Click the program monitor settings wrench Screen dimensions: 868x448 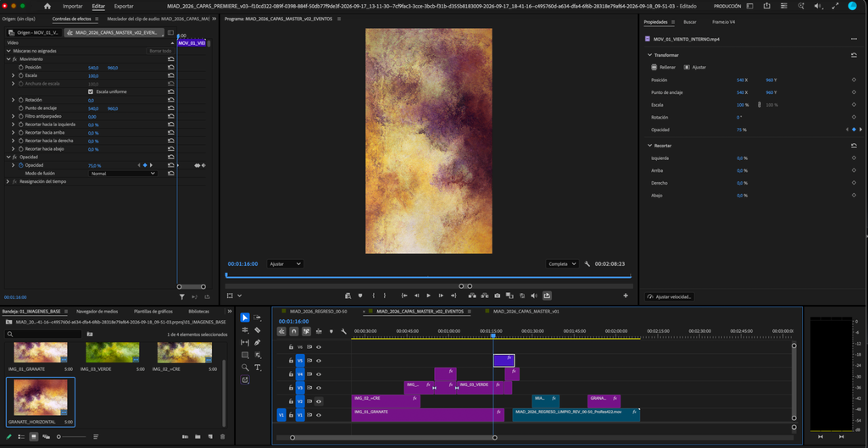[587, 264]
